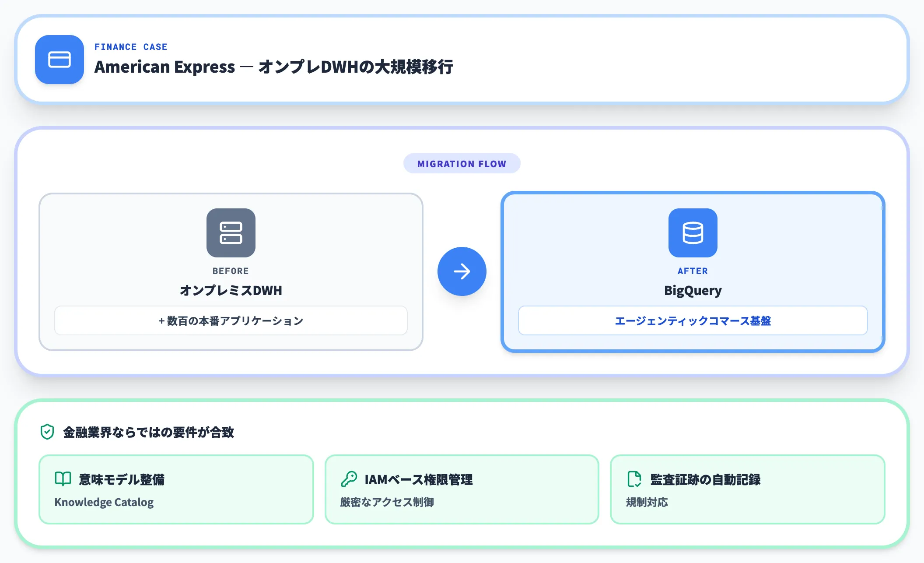Select the open book icon for 意味モデル整備
Screen dimensions: 924x563
(63, 479)
